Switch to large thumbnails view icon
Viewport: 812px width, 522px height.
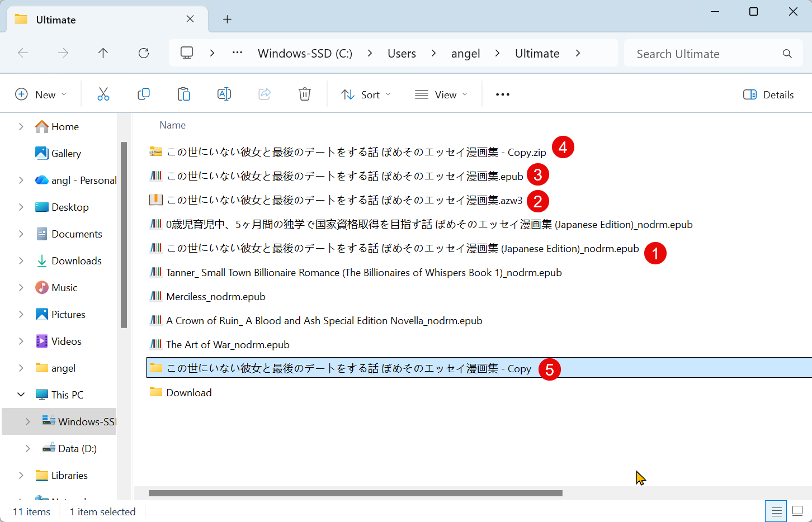tap(798, 511)
